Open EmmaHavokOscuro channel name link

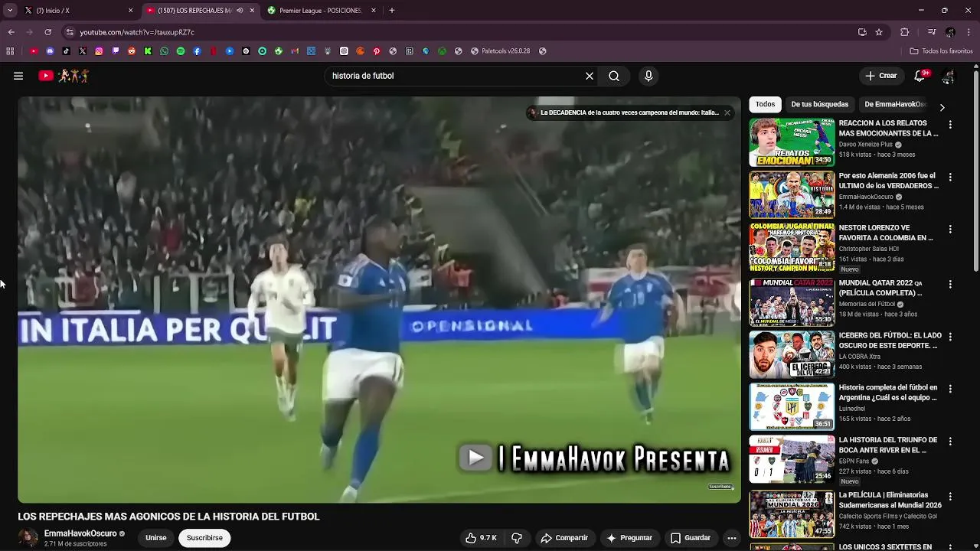pyautogui.click(x=80, y=533)
